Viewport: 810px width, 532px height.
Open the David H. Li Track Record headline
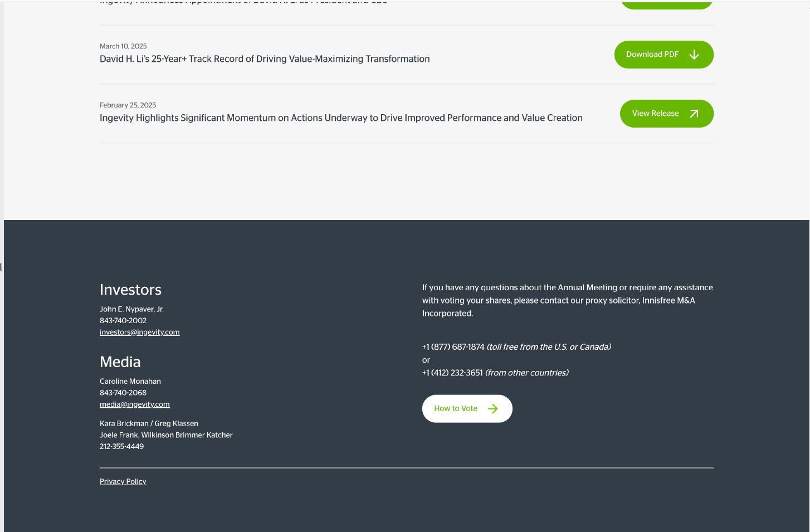[265, 59]
